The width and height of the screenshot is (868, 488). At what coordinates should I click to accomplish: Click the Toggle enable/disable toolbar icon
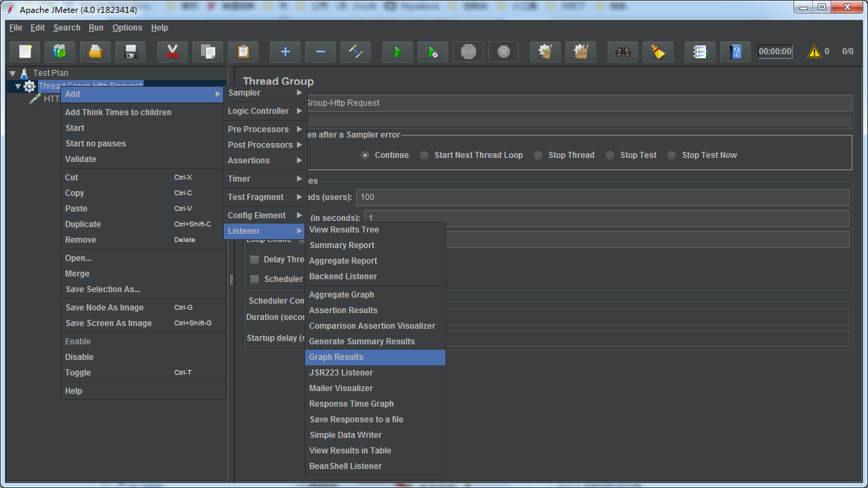point(356,52)
